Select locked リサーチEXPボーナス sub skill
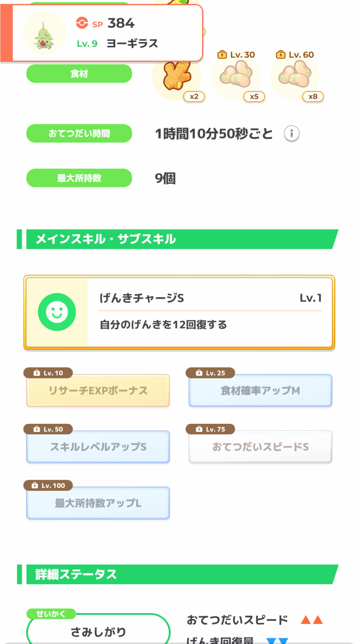 coord(98,391)
